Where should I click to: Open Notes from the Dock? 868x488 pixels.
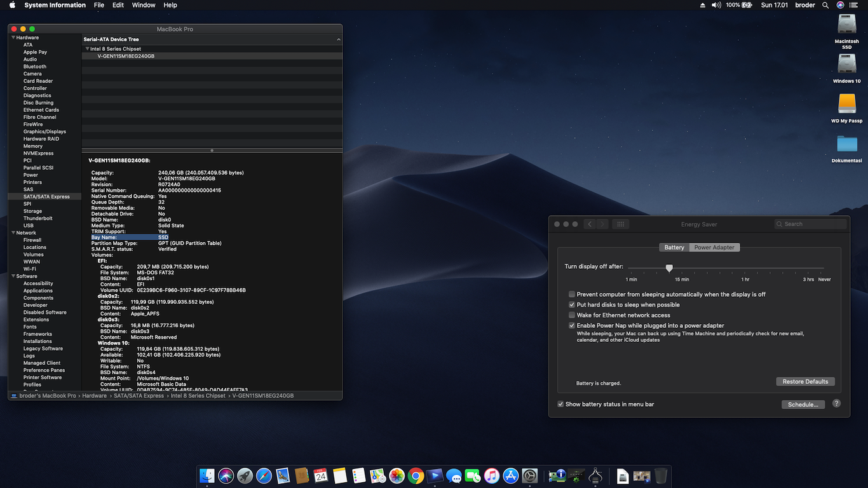click(x=340, y=476)
